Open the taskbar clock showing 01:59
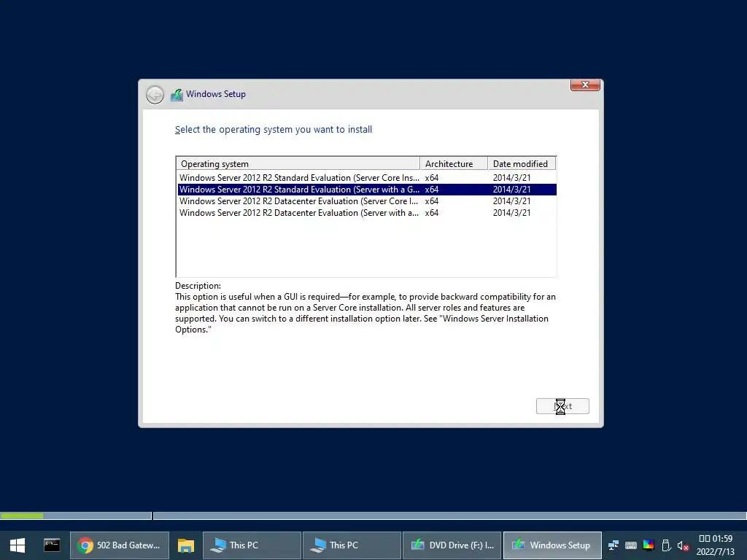This screenshot has width=747, height=560. coord(716,545)
